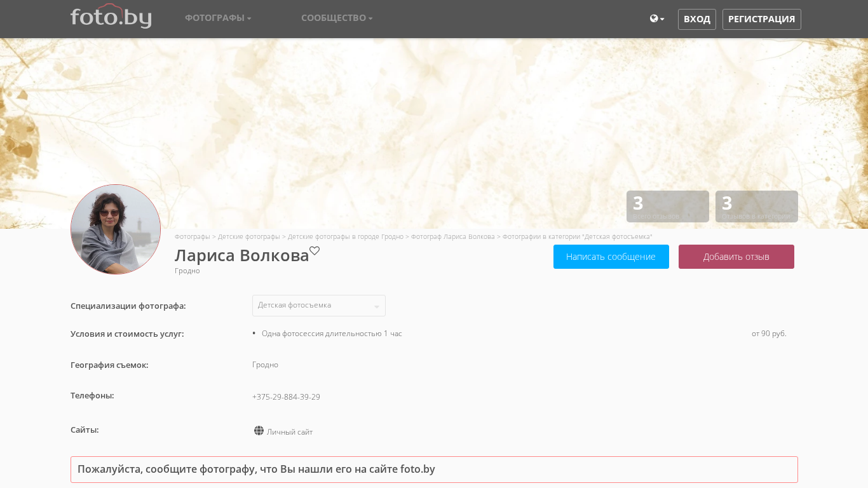Click the foto.by logo
This screenshot has width=868, height=488.
[111, 17]
